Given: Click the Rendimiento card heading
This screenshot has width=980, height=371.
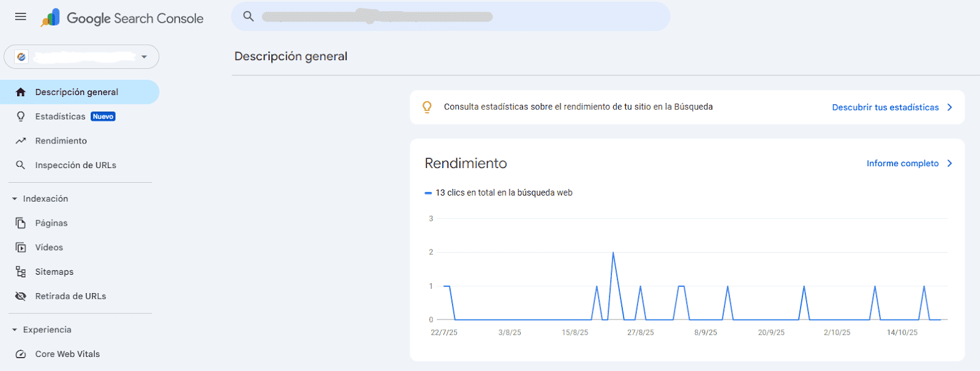Looking at the screenshot, I should [466, 163].
